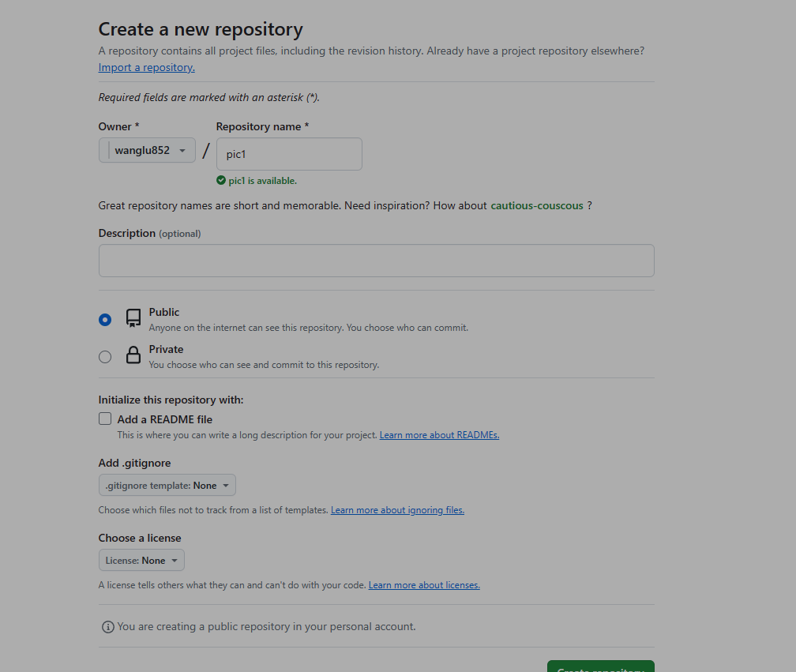
Task: Open Learn more about READMEs link
Action: (439, 435)
